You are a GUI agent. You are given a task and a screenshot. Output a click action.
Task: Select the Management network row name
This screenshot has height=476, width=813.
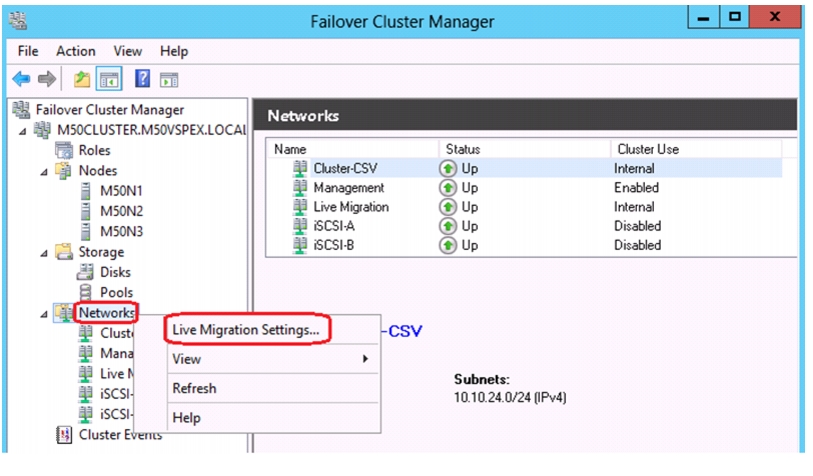pos(348,188)
